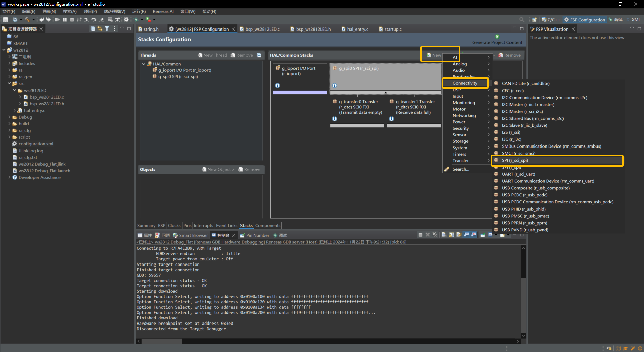The image size is (644, 352).
Task: Toggle show console when standard out changes
Action: [466, 235]
